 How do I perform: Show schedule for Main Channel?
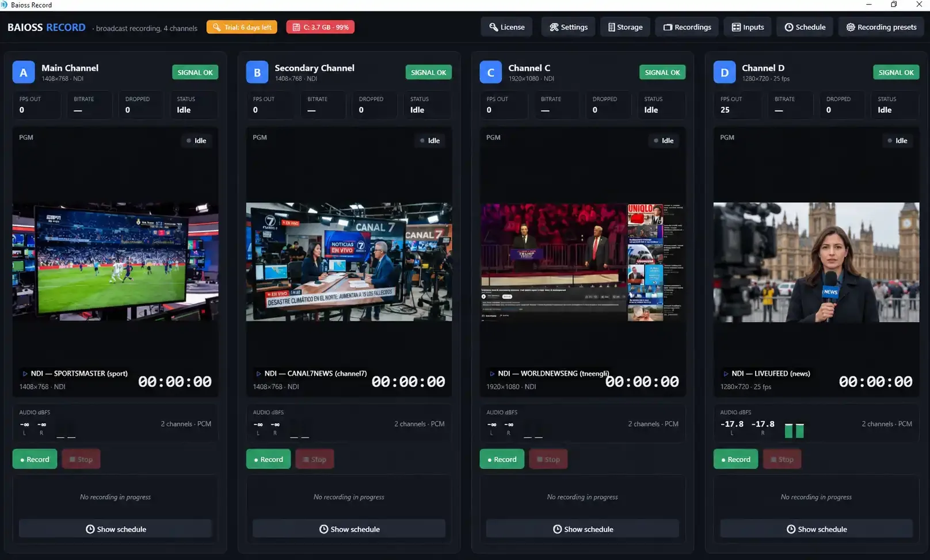click(x=116, y=529)
